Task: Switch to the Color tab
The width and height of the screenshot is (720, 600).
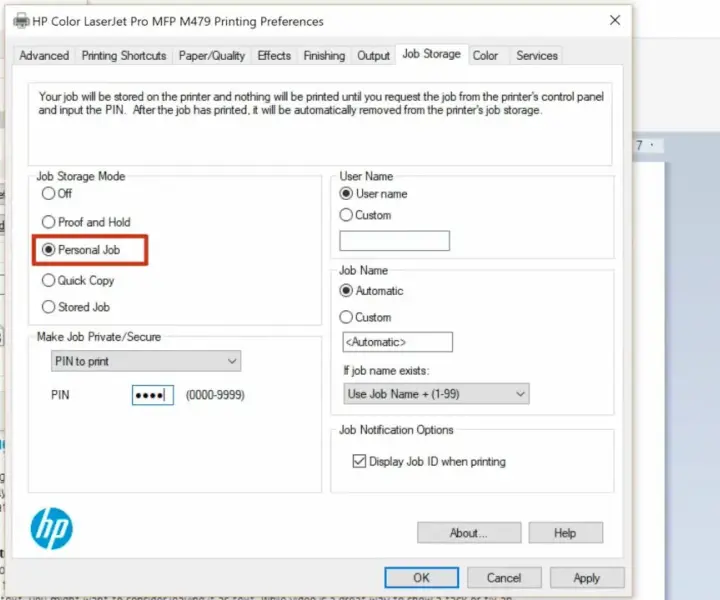Action: (x=485, y=56)
